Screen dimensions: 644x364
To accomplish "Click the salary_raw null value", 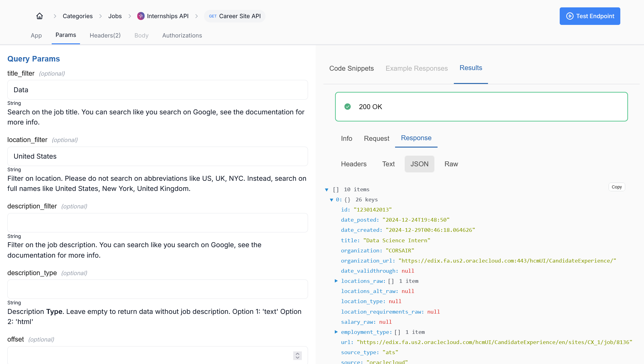I will [385, 322].
